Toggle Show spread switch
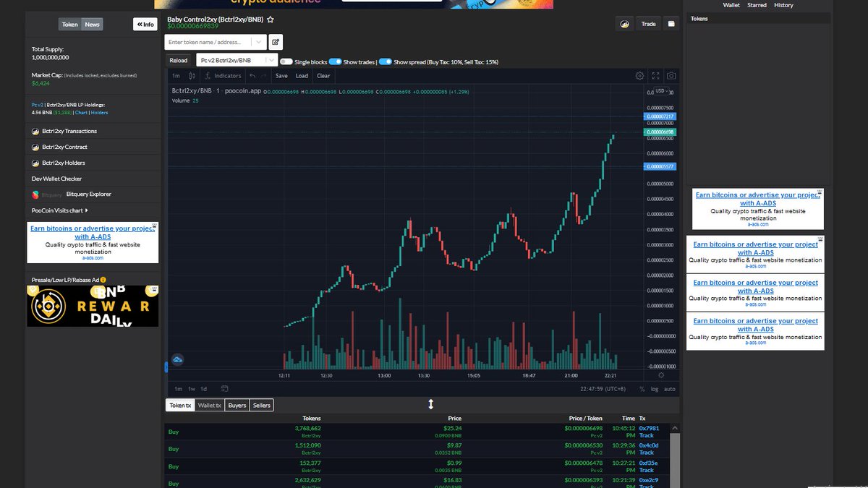The width and height of the screenshot is (868, 488). [x=386, y=62]
